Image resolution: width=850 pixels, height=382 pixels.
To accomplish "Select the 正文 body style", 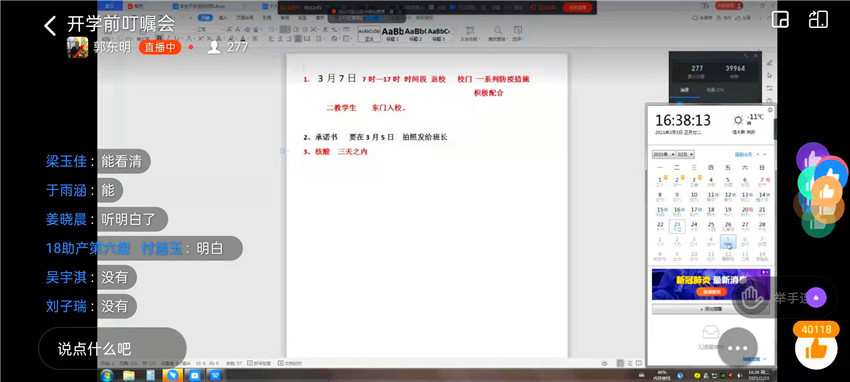I will tap(370, 35).
